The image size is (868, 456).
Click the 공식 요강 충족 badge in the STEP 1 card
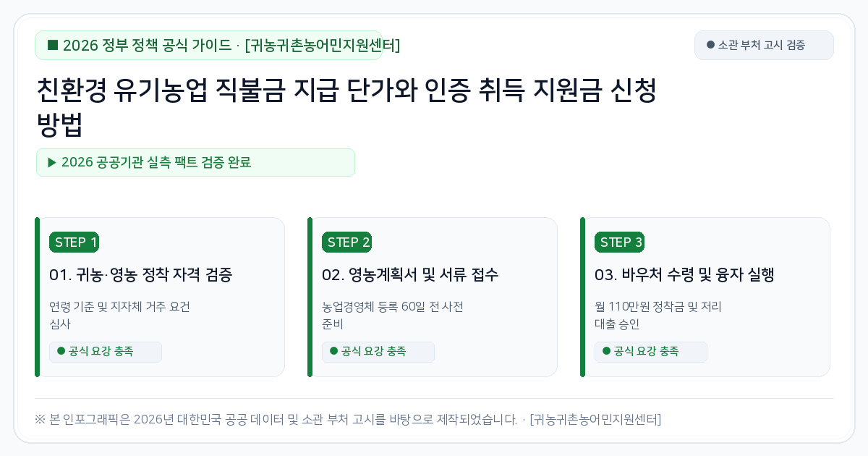pos(106,352)
